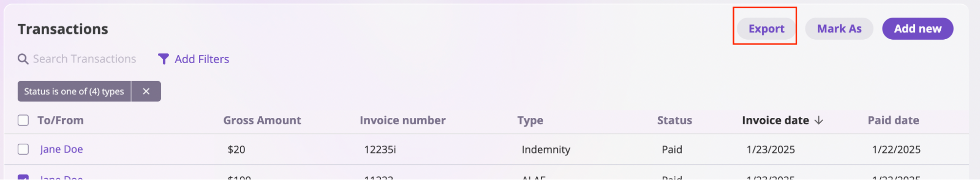Open the Mark As dropdown
The width and height of the screenshot is (980, 180).
[839, 29]
